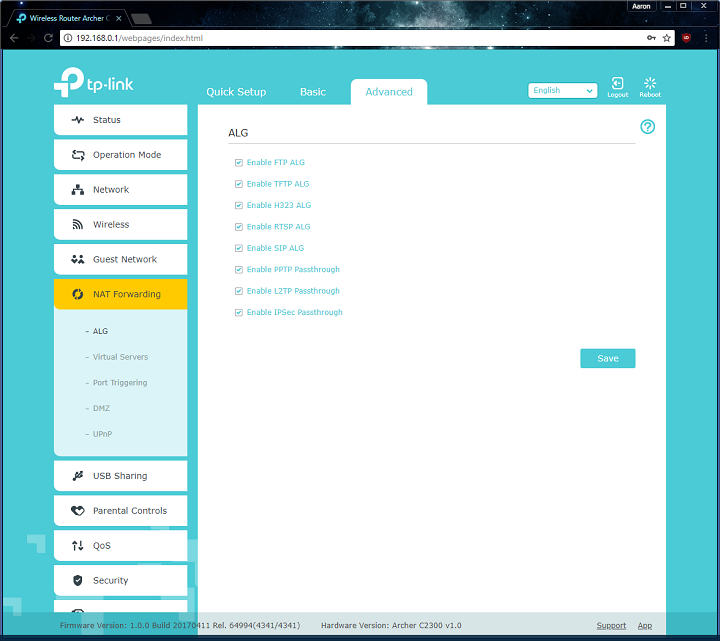Click the Wireless signal icon in sidebar
This screenshot has height=641, width=720.
pyautogui.click(x=78, y=225)
